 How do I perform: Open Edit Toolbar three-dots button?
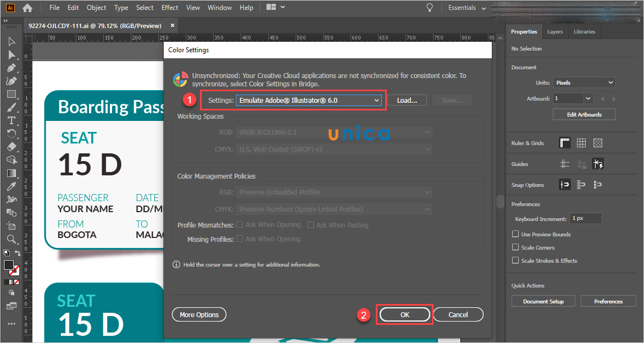[x=12, y=324]
